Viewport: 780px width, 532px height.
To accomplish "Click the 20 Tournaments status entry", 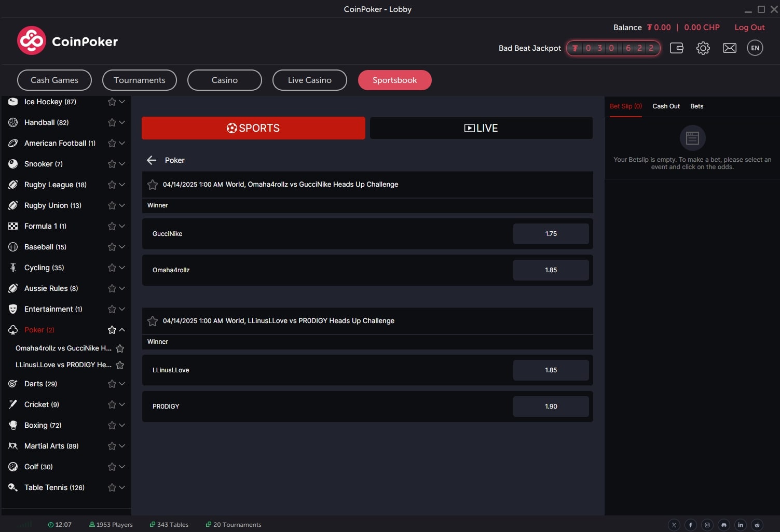I will tap(233, 525).
